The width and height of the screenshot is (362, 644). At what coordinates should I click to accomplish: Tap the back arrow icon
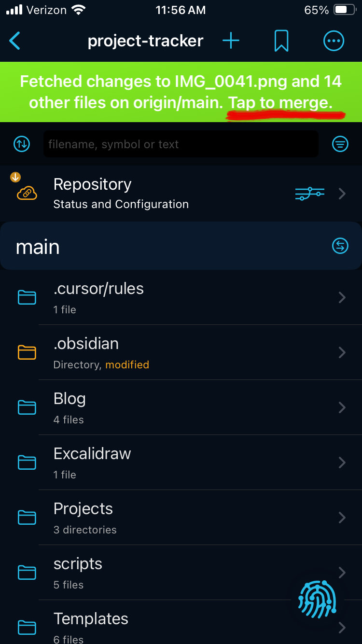pyautogui.click(x=15, y=41)
